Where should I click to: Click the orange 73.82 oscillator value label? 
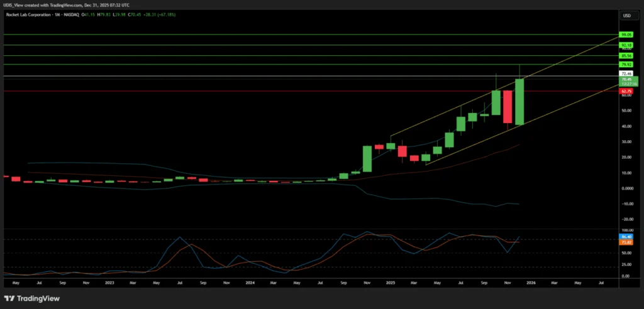click(626, 242)
